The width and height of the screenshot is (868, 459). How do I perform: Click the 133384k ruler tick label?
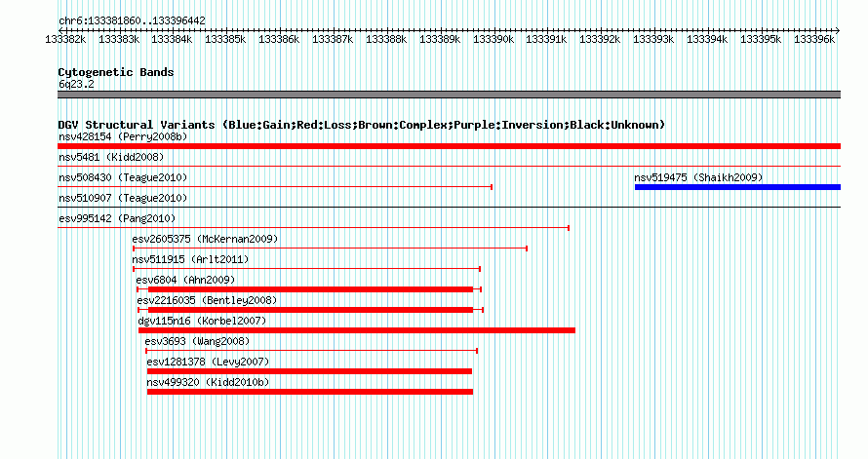coord(172,39)
